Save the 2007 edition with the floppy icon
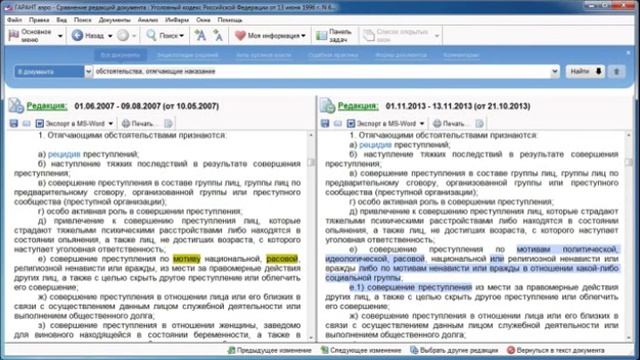640x360 pixels. 13,123
